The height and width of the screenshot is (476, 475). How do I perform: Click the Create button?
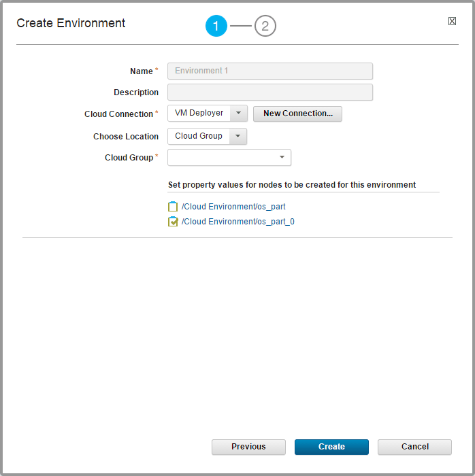click(x=331, y=447)
